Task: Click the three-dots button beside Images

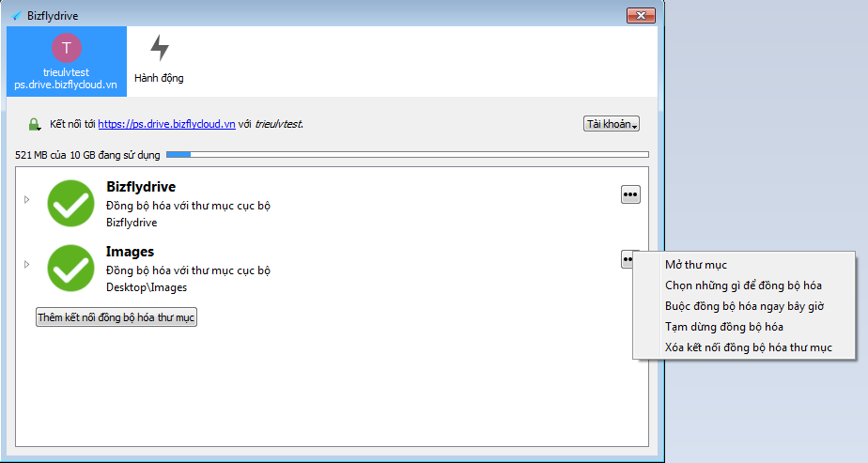Action: [628, 259]
